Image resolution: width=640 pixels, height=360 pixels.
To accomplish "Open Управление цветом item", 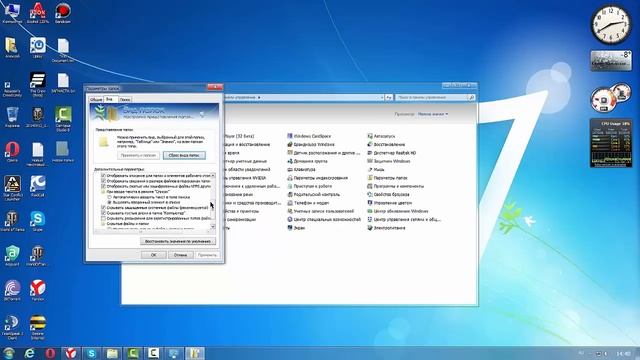I will [389, 203].
